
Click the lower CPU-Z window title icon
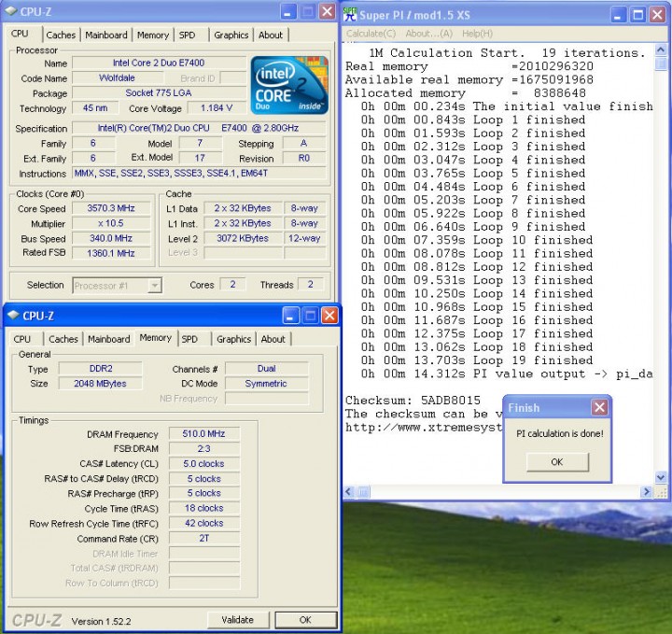[x=14, y=316]
